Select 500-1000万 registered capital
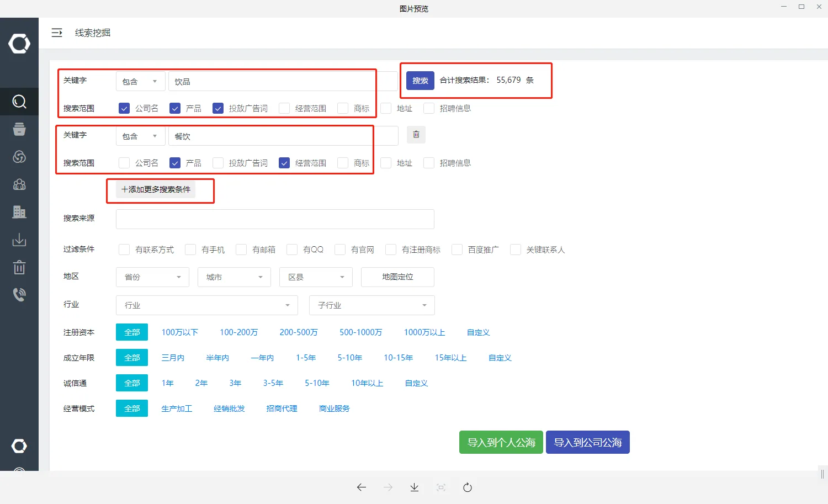 coord(361,332)
